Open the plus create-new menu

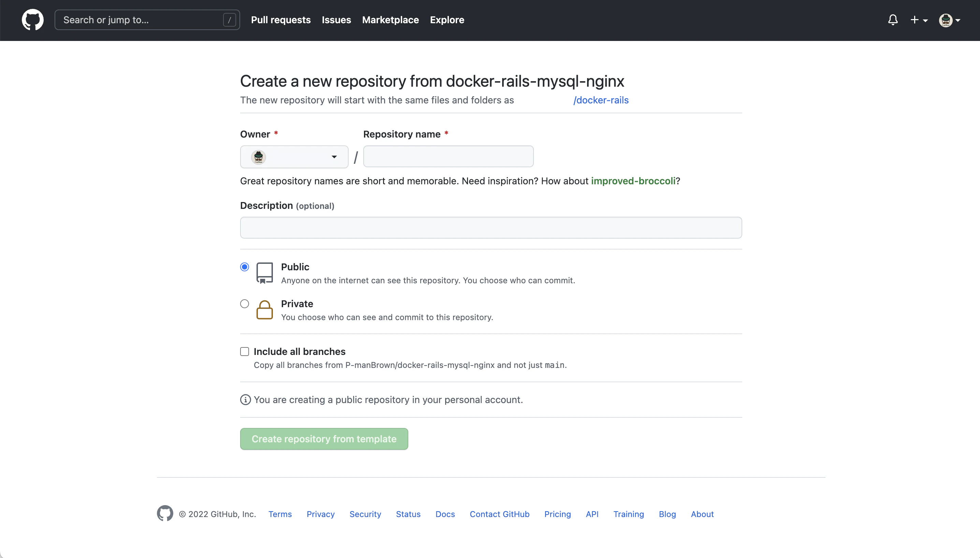click(x=919, y=19)
